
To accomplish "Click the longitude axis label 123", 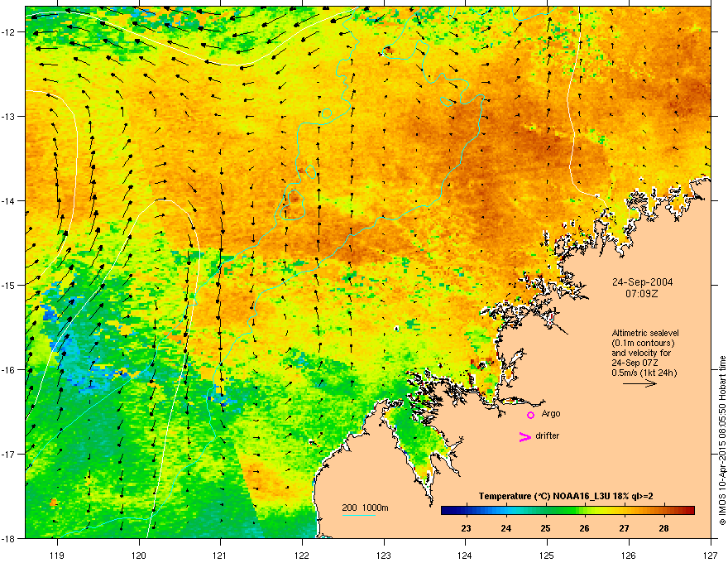I will click(384, 555).
